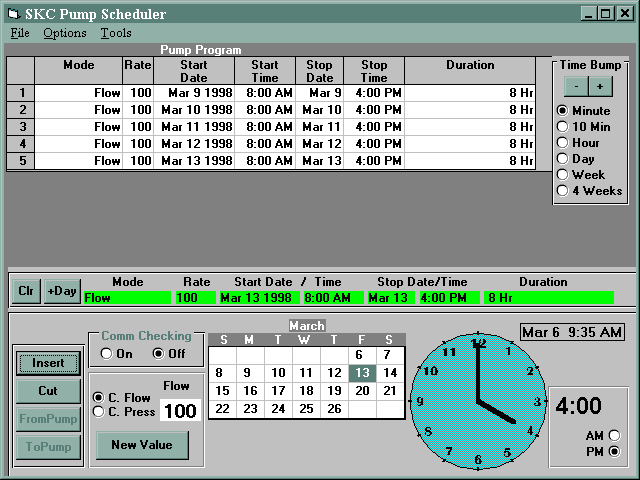Select day 9 on the March calendar
The height and width of the screenshot is (480, 640).
(250, 373)
